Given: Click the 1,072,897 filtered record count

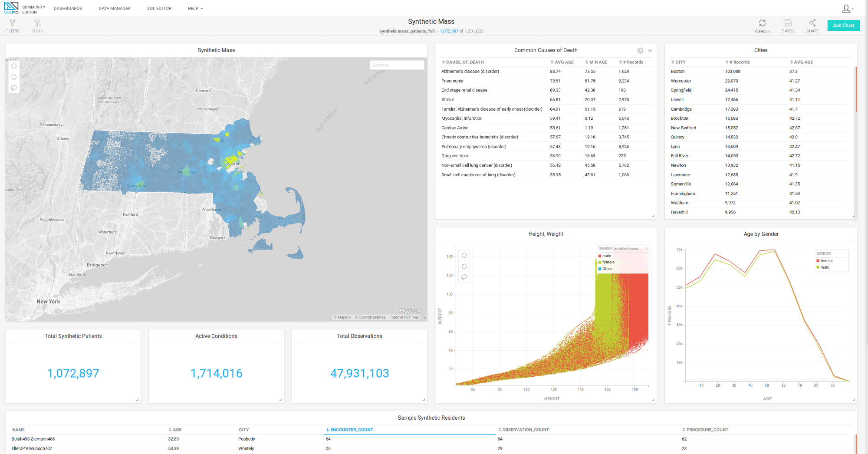Looking at the screenshot, I should point(449,31).
